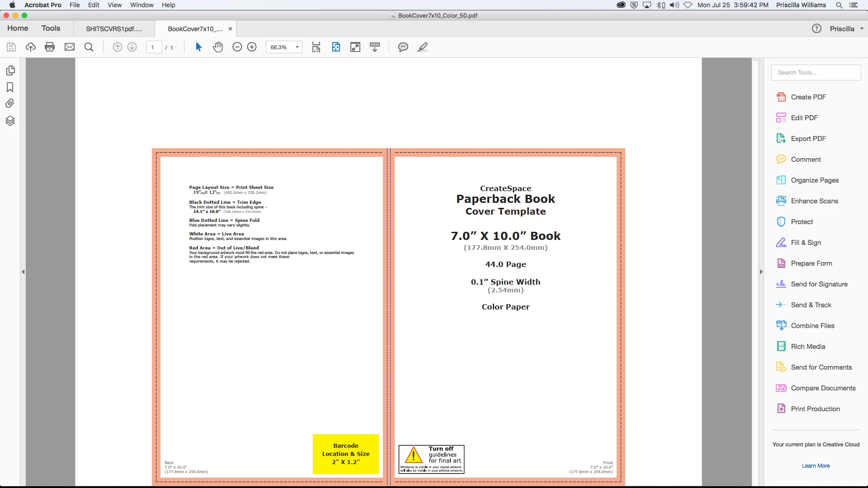Open Page Thumbnails side panel
868x488 pixels.
(10, 70)
